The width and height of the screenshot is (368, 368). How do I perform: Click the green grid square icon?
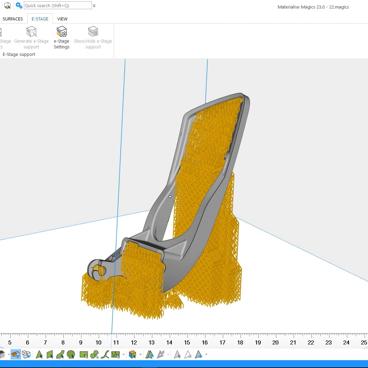(x=116, y=354)
